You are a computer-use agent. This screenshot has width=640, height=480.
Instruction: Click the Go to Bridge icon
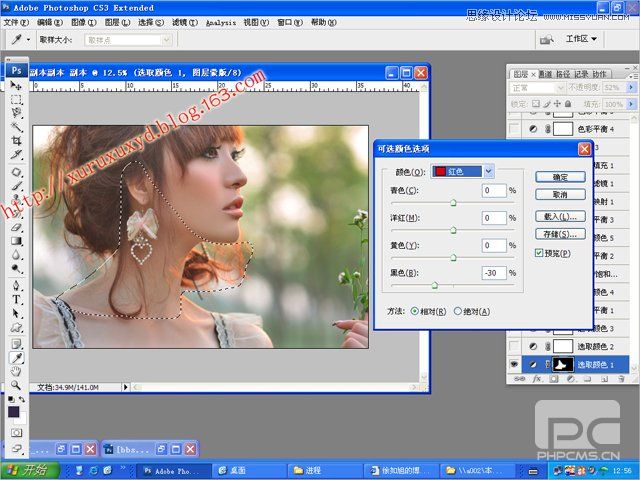tap(547, 39)
